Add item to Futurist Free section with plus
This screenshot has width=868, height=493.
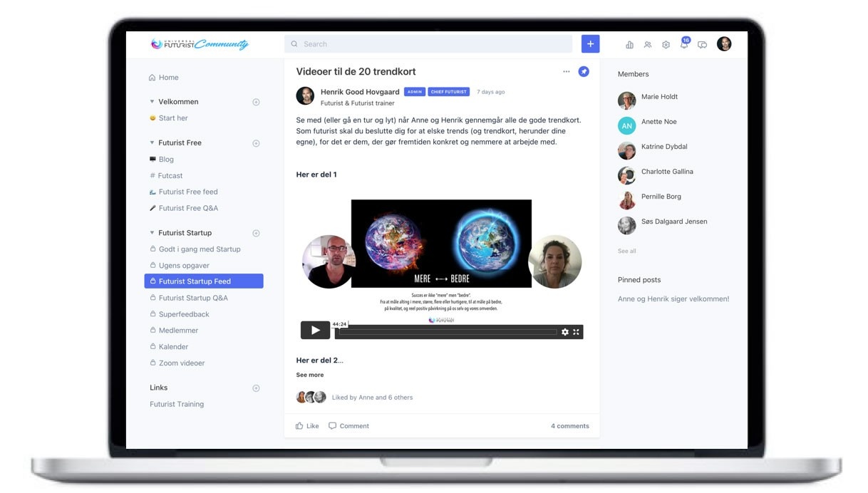coord(257,143)
